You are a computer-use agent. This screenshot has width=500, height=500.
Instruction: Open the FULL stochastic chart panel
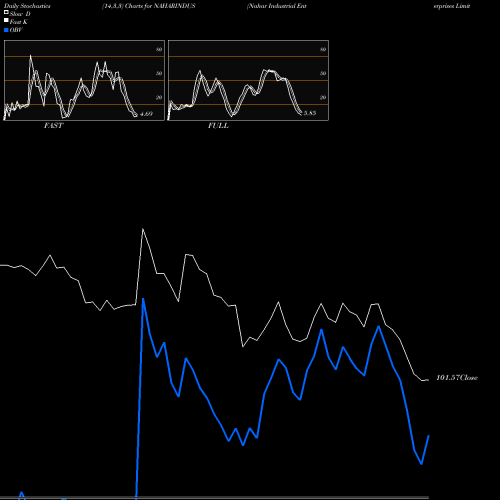pyautogui.click(x=248, y=80)
